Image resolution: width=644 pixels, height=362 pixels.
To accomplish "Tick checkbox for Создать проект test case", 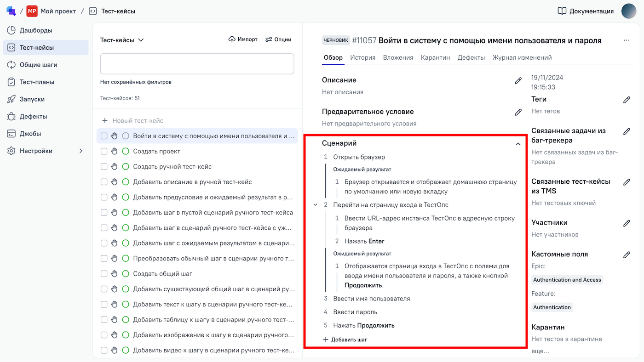I will click(x=104, y=151).
